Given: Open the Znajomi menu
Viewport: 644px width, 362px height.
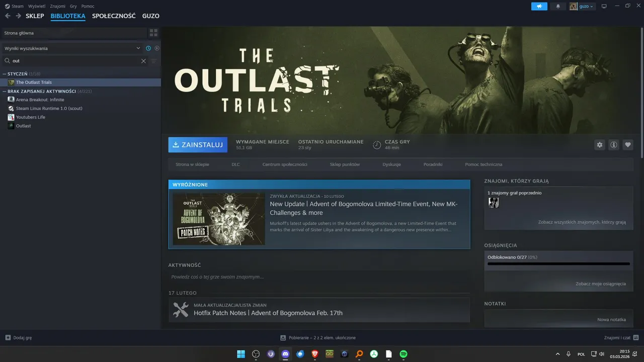Looking at the screenshot, I should (x=57, y=6).
